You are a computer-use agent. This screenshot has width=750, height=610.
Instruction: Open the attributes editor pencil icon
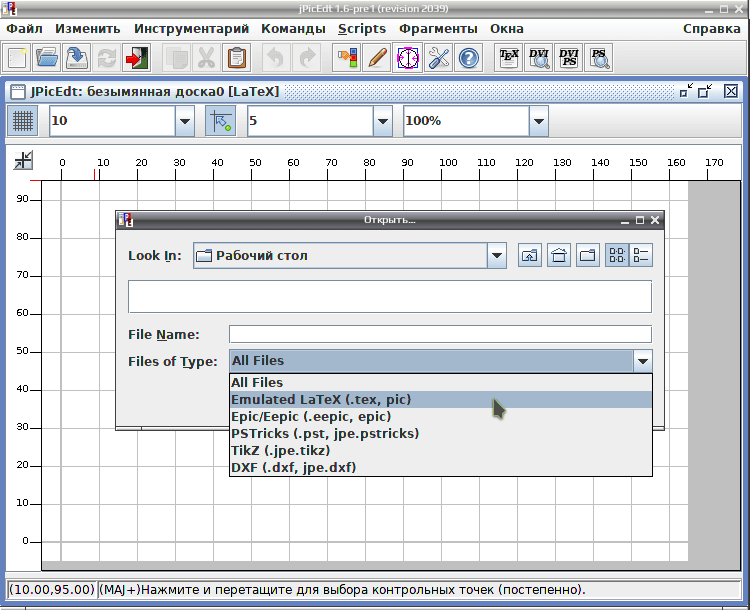tap(376, 58)
